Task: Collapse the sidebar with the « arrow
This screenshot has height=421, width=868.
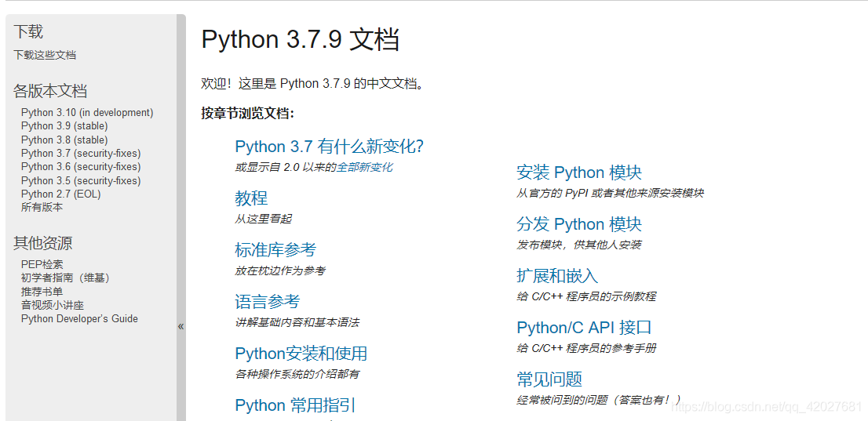Action: tap(181, 326)
